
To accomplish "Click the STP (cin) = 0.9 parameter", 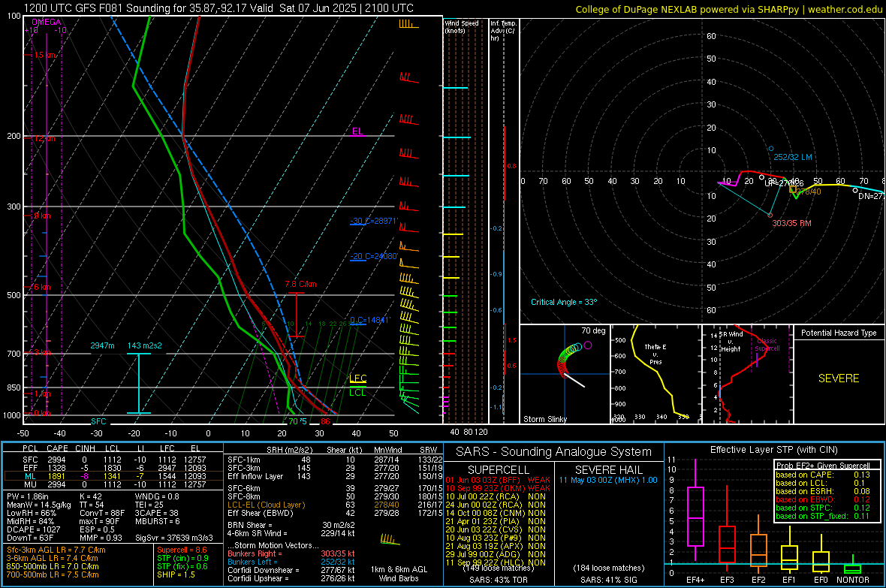I will point(182,558).
